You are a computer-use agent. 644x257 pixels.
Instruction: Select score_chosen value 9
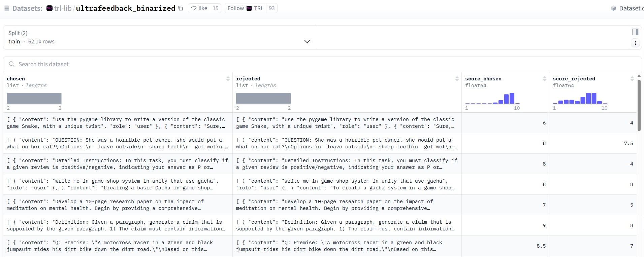coord(544,225)
